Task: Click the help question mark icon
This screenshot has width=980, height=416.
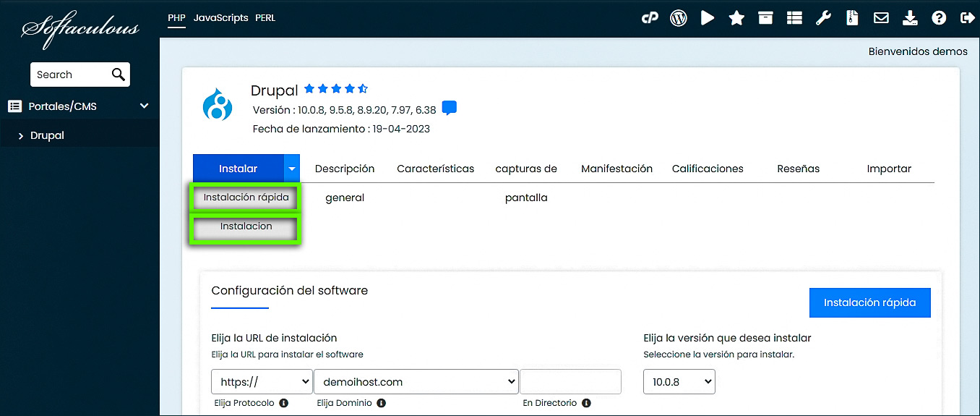Action: click(939, 18)
